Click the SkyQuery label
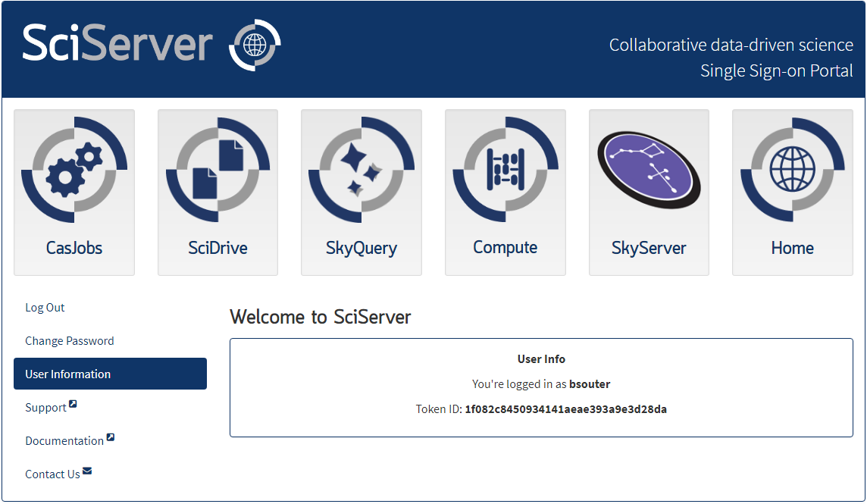Screen dimensions: 867x504 pos(362,249)
